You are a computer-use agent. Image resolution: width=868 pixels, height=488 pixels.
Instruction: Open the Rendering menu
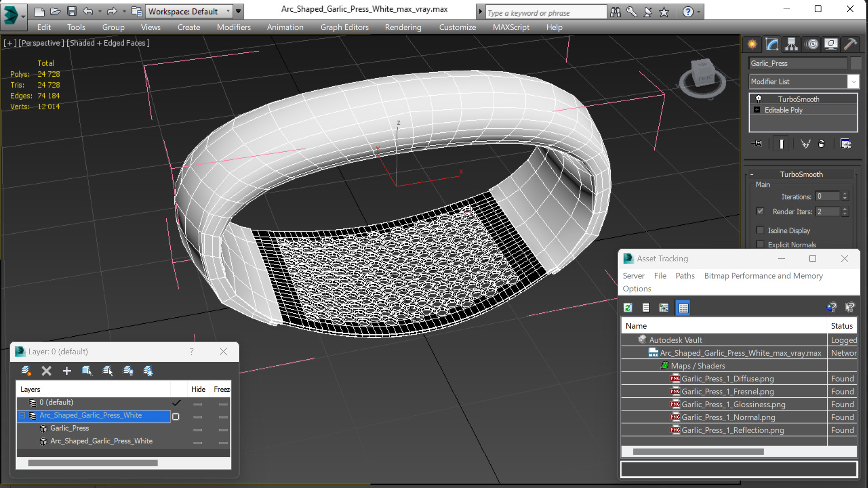click(x=403, y=27)
